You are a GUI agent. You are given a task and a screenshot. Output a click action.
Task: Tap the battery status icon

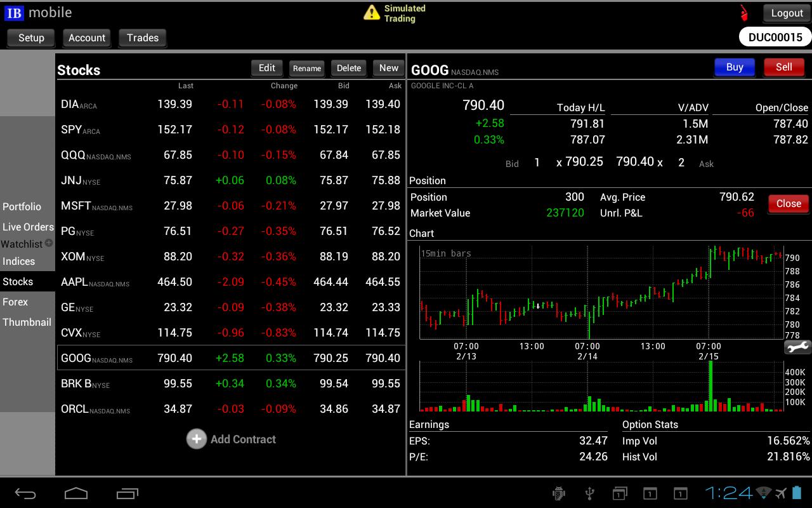[x=798, y=493]
